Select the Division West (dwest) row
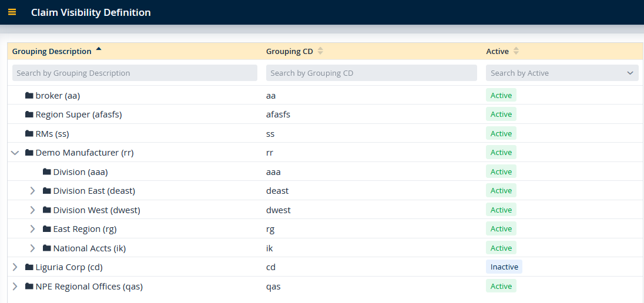This screenshot has height=303, width=644. tap(96, 210)
